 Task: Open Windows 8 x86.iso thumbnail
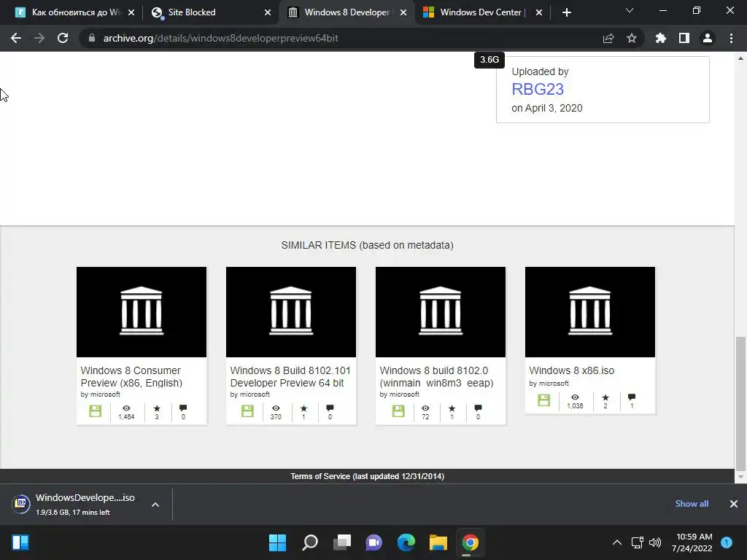click(590, 312)
